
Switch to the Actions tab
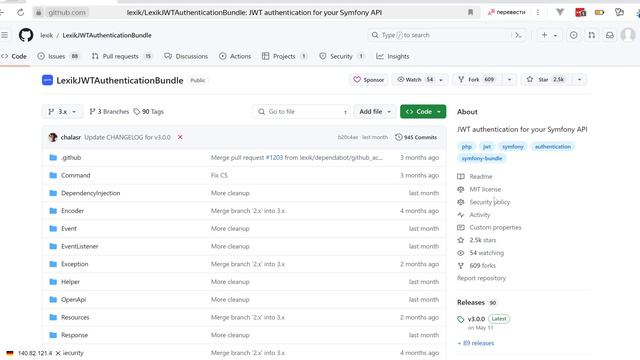coord(235,56)
